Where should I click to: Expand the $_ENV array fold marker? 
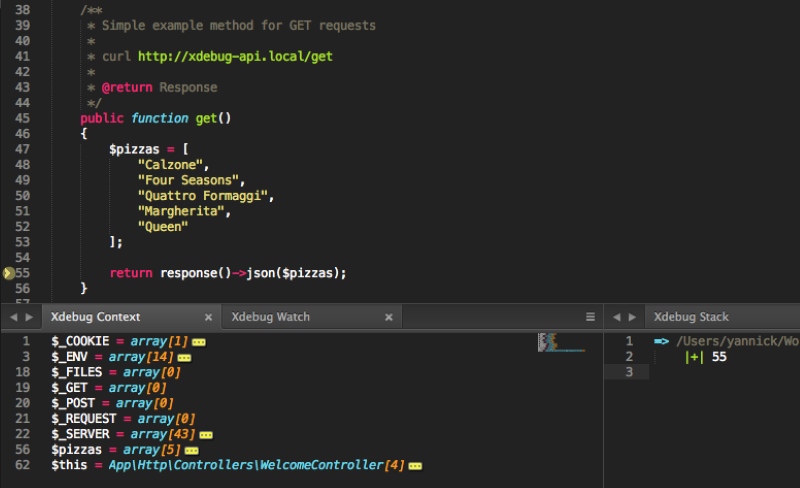(x=184, y=357)
